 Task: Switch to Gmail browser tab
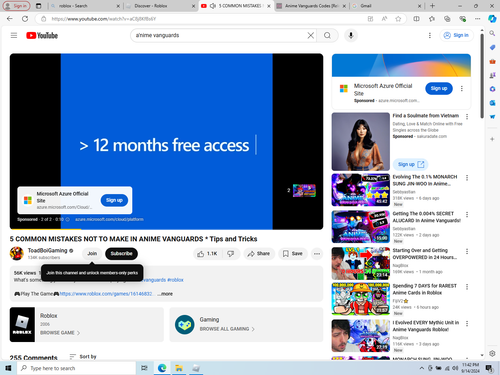click(x=387, y=6)
